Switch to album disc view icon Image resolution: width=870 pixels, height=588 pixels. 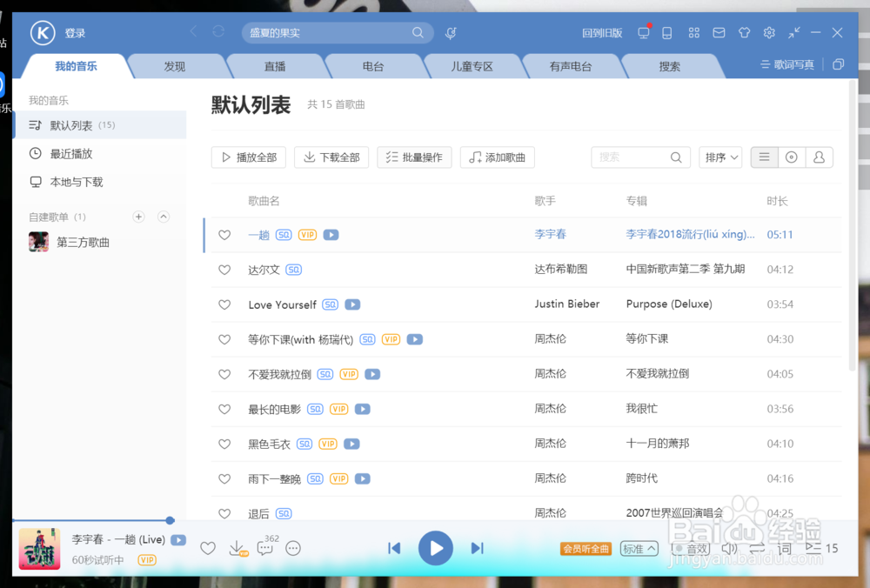(x=792, y=157)
